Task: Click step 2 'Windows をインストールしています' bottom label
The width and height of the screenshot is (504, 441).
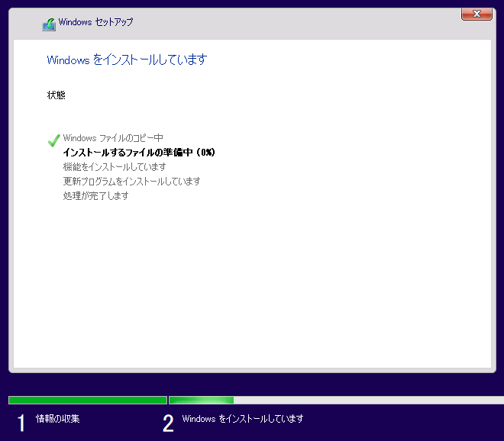Action: coord(243,419)
